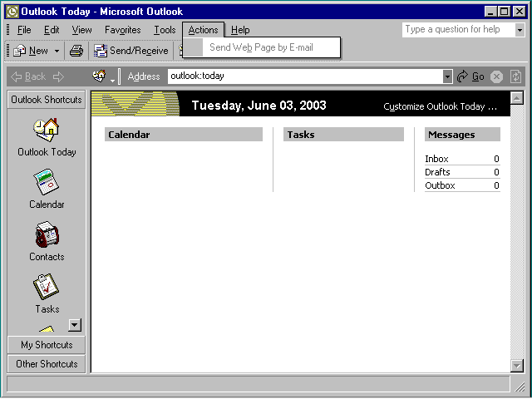This screenshot has height=399, width=532.
Task: Maximize the Outlook window
Action: coord(505,12)
